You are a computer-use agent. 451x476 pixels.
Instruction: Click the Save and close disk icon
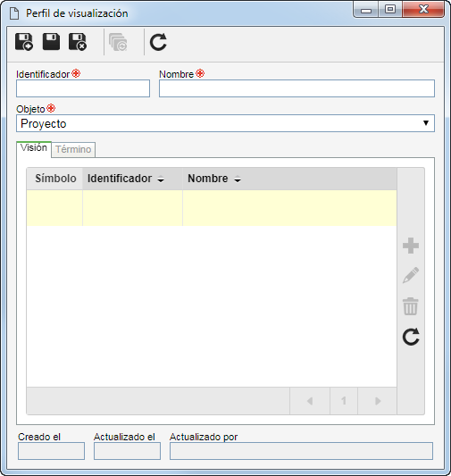(78, 42)
